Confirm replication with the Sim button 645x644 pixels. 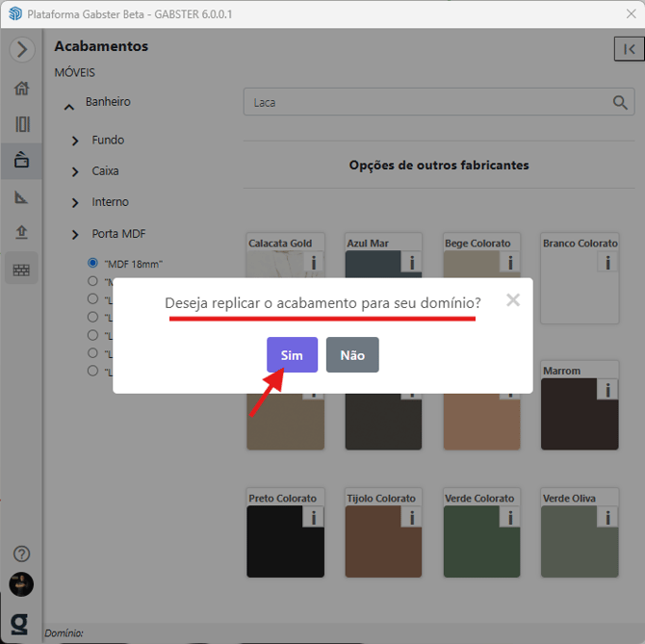point(292,355)
